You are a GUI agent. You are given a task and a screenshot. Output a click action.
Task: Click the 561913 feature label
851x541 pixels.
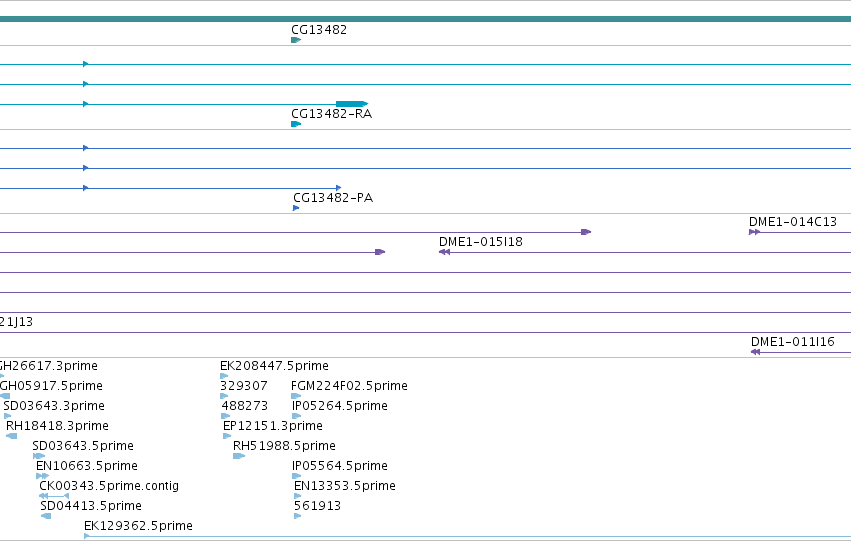click(317, 506)
